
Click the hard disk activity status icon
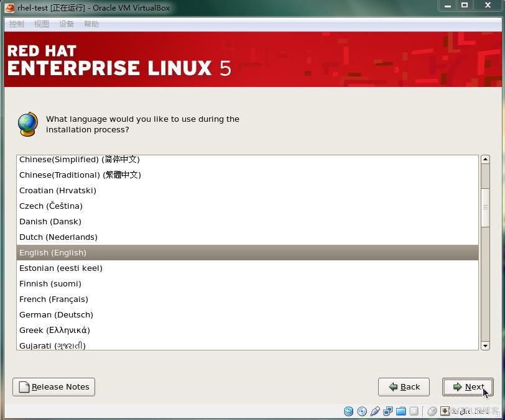click(348, 411)
